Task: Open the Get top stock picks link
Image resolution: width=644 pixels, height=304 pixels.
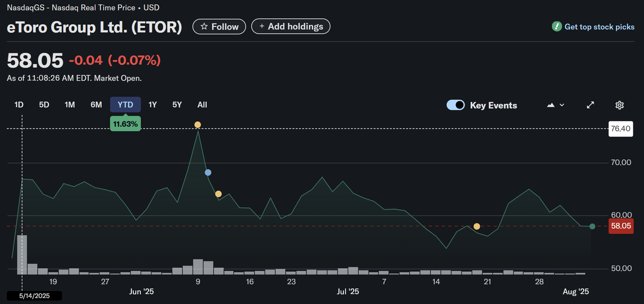Action: pyautogui.click(x=599, y=26)
